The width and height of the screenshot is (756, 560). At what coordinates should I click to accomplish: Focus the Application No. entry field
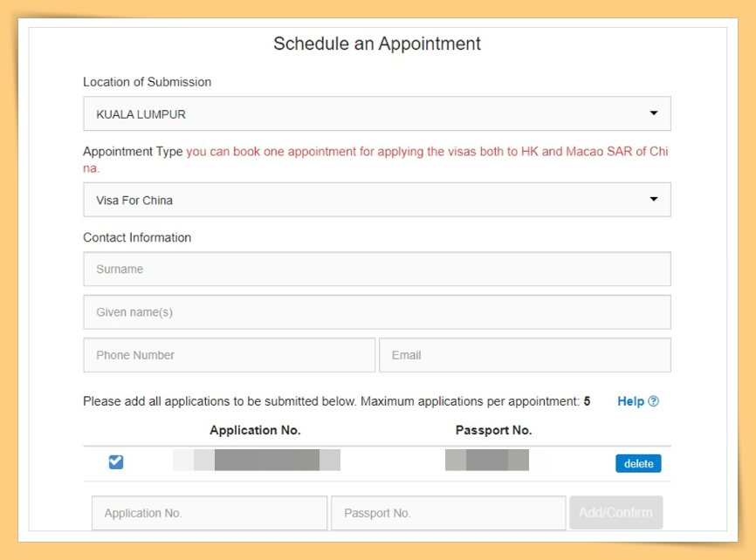(210, 513)
